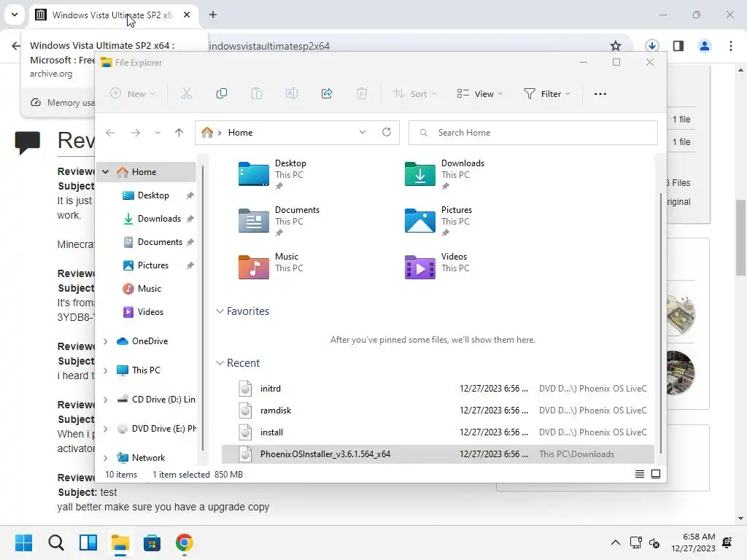The height and width of the screenshot is (560, 747).
Task: Click the Refresh icon beside address bar
Action: coord(387,133)
